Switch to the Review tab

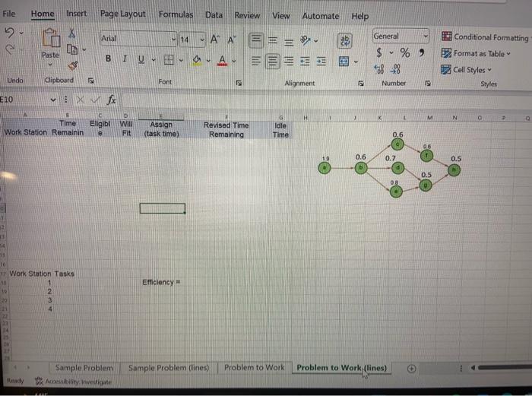pyautogui.click(x=247, y=16)
